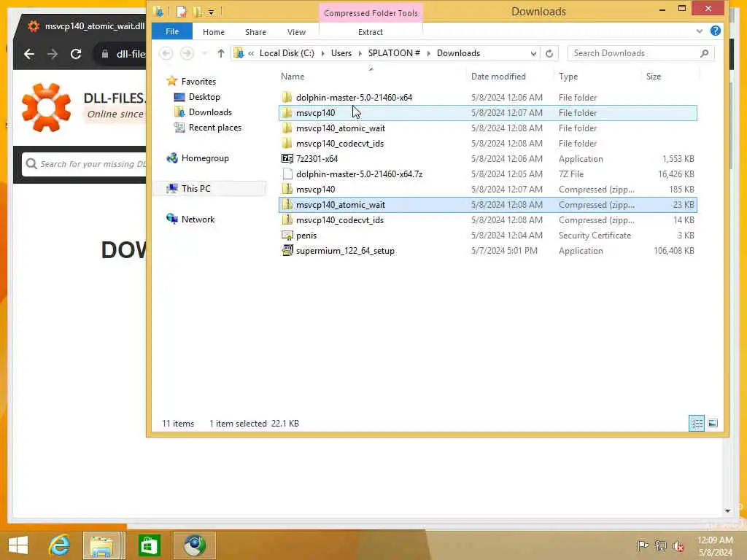Open Desktop in the navigation pane
This screenshot has height=560, width=747.
tap(204, 97)
